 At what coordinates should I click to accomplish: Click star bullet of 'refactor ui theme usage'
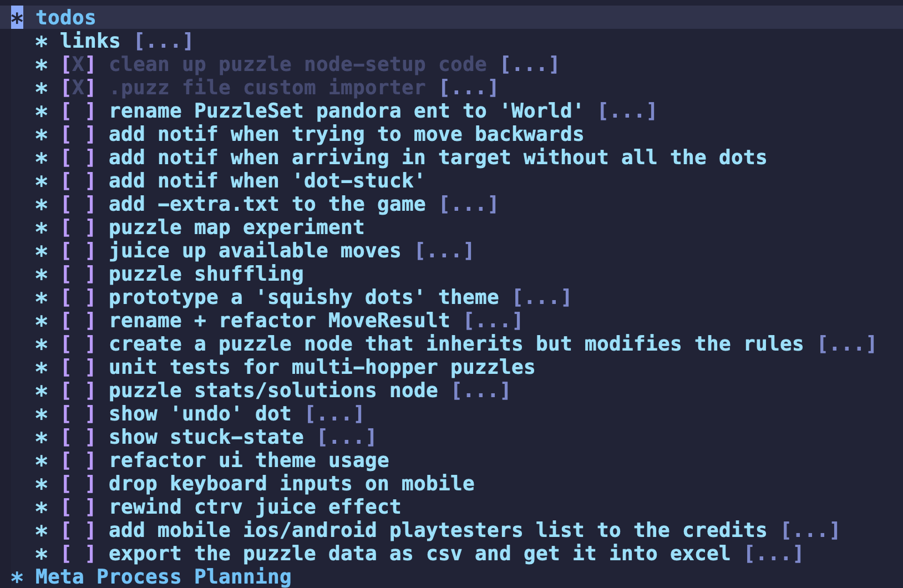click(42, 461)
